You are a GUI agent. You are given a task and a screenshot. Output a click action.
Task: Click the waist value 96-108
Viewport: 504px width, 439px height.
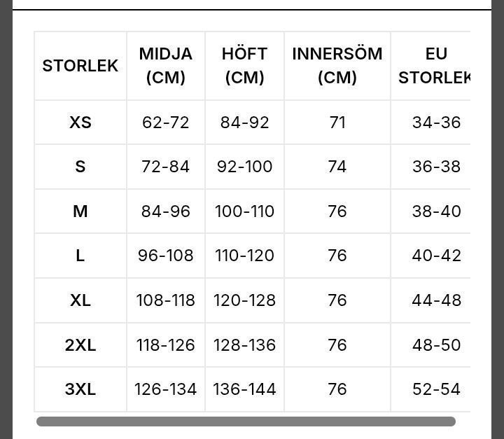coord(166,256)
